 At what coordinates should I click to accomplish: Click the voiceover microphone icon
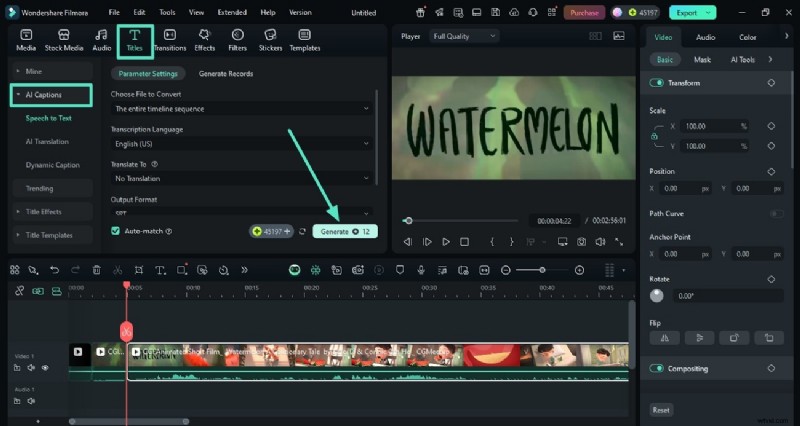point(421,270)
